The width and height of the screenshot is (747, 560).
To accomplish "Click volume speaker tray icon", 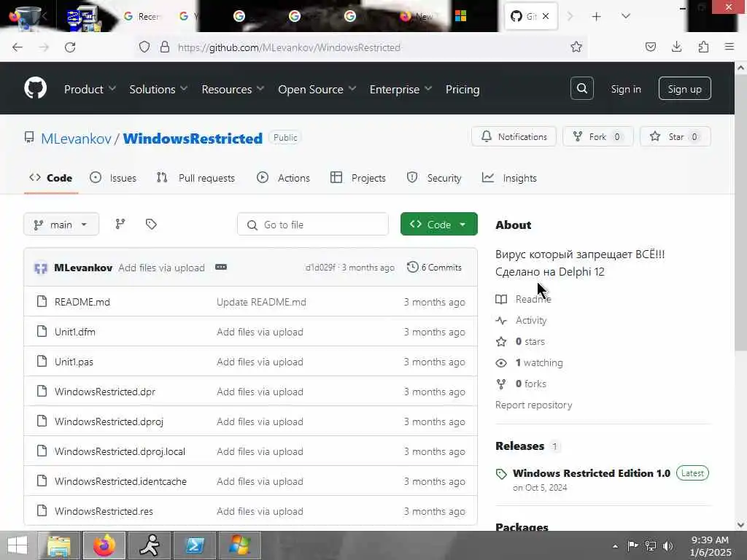I will pos(668,546).
